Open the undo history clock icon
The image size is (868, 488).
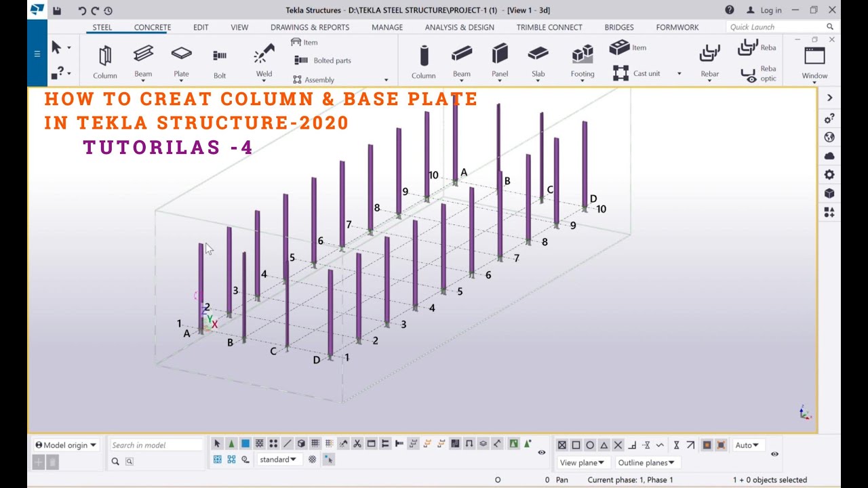coord(108,10)
